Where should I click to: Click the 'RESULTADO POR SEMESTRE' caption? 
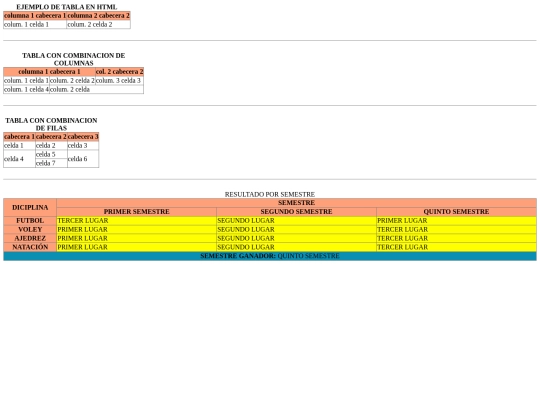pyautogui.click(x=270, y=195)
